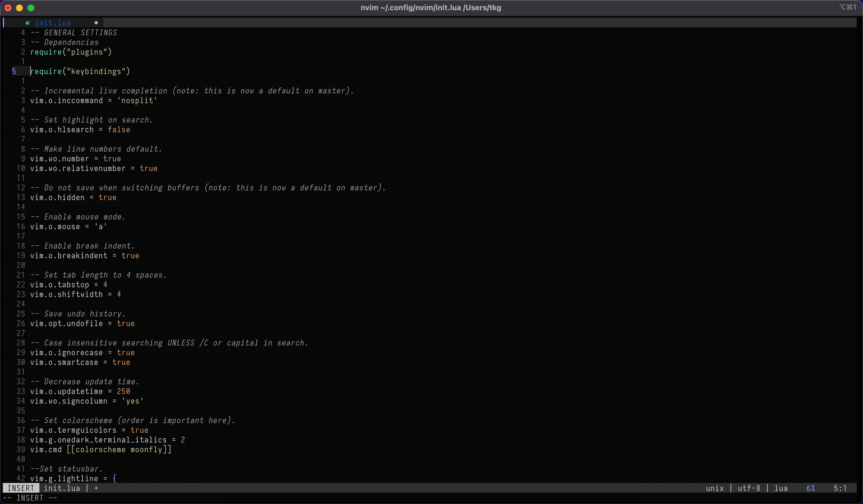Viewport: 863px width, 504px height.
Task: Click the unix file format indicator
Action: (x=715, y=488)
